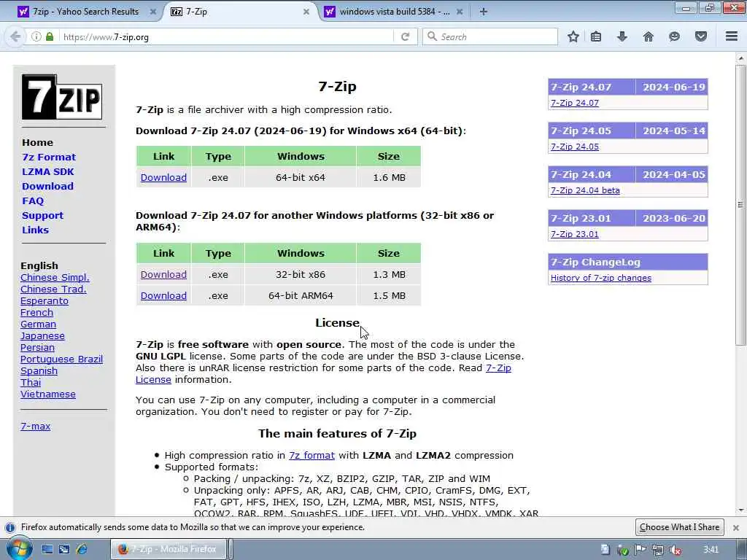The height and width of the screenshot is (560, 747).
Task: Open History of 7-zip changes link
Action: click(601, 278)
